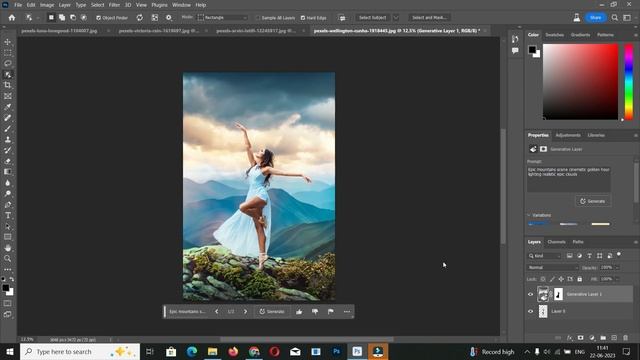Open the Normal blend mode dropdown
Image resolution: width=640 pixels, height=360 pixels.
click(553, 268)
